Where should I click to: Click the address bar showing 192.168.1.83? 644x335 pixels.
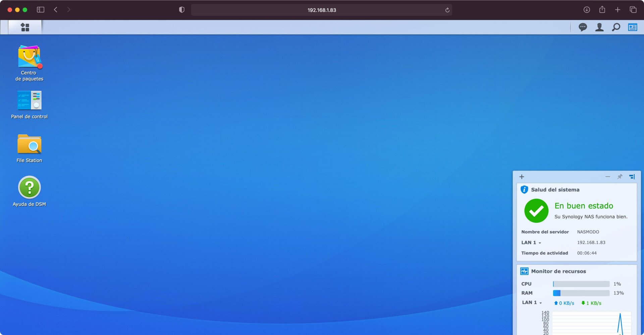click(x=321, y=10)
